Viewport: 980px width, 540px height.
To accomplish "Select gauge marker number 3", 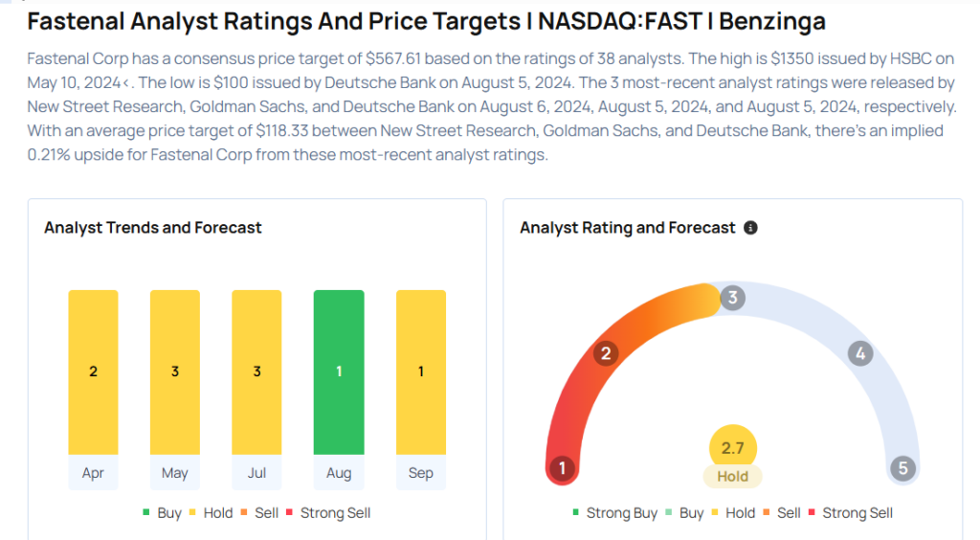I will tap(732, 297).
